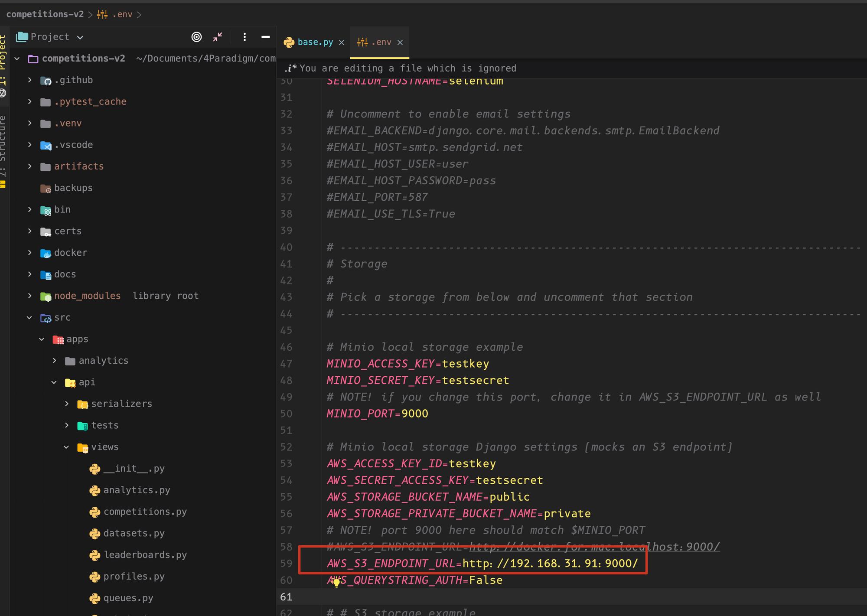Close the .env editor tab
Image resolution: width=867 pixels, height=616 pixels.
click(400, 42)
